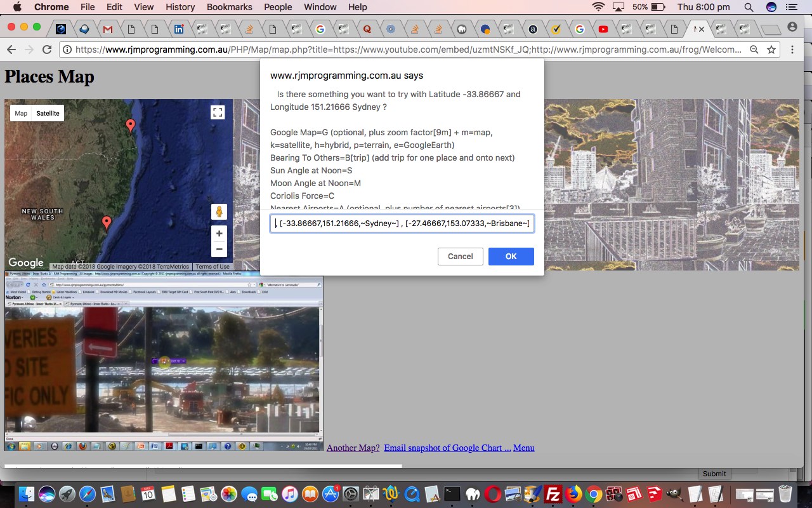Open Firefox from the Dock
The image size is (812, 508).
click(573, 494)
